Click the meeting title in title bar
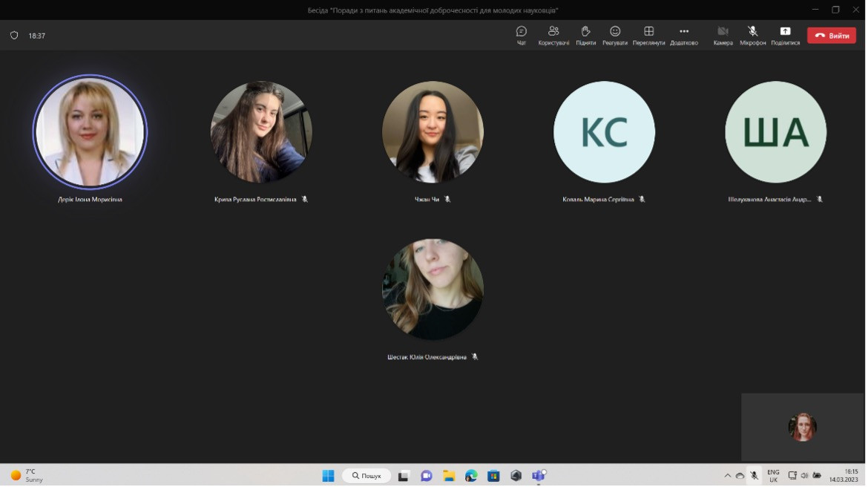The image size is (868, 487). [x=433, y=10]
